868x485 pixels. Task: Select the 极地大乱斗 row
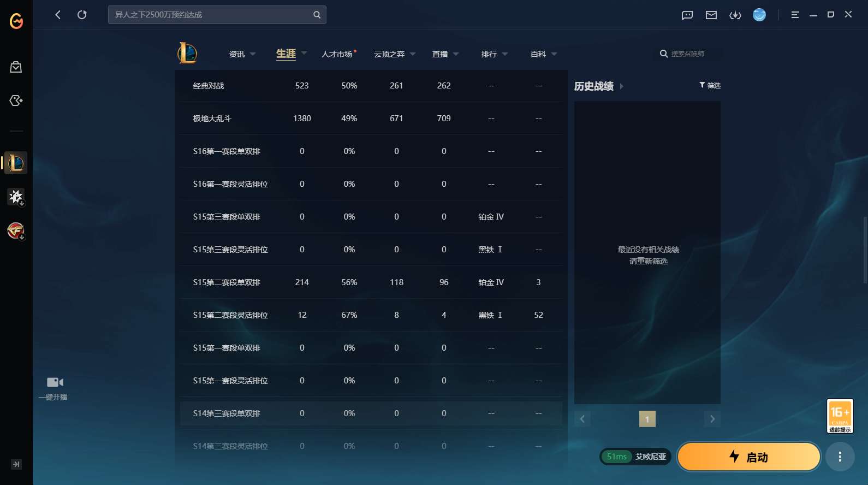tap(371, 119)
